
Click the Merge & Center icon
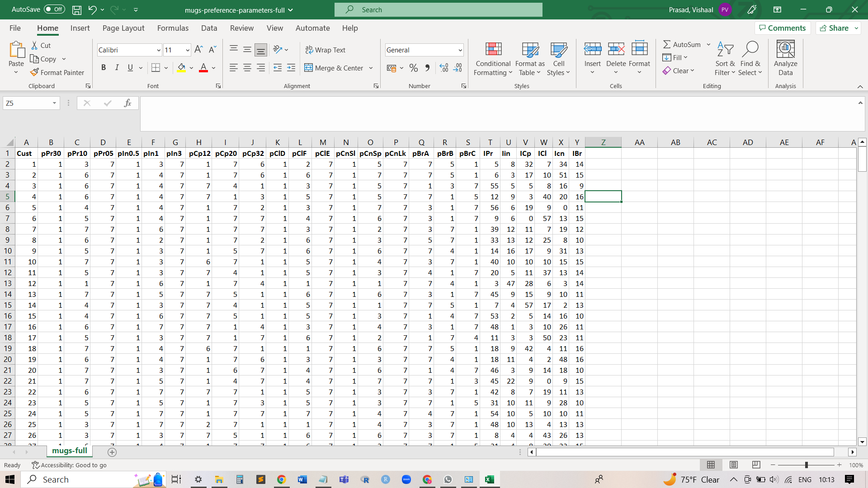(x=309, y=68)
